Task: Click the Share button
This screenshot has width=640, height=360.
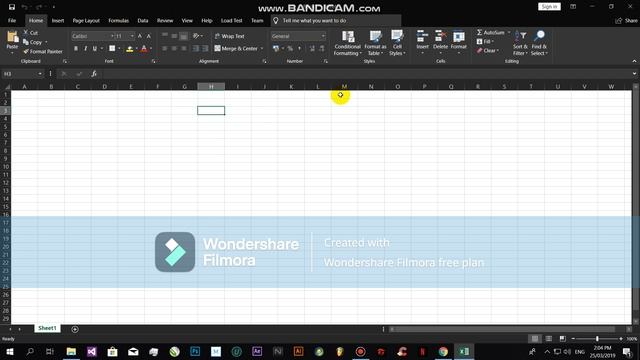Action: tap(627, 20)
